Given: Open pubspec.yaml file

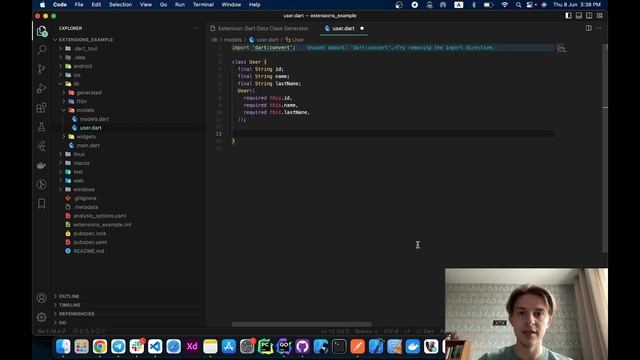Looking at the screenshot, I should (x=90, y=242).
